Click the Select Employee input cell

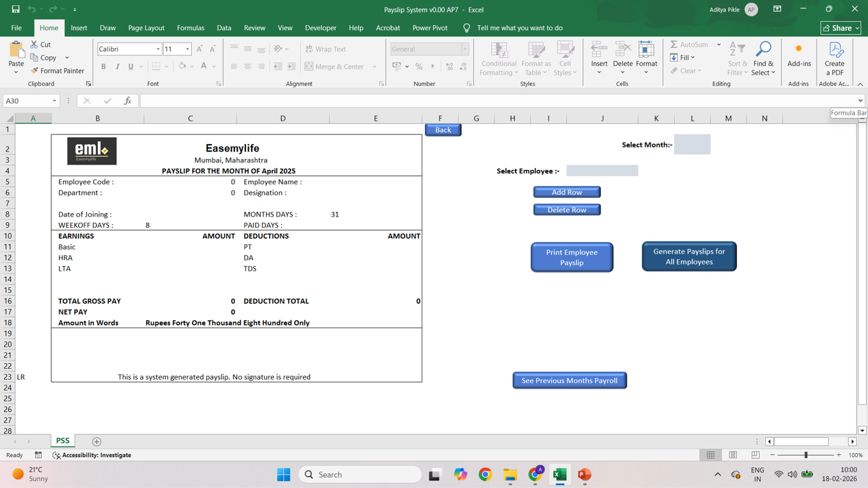click(x=602, y=171)
